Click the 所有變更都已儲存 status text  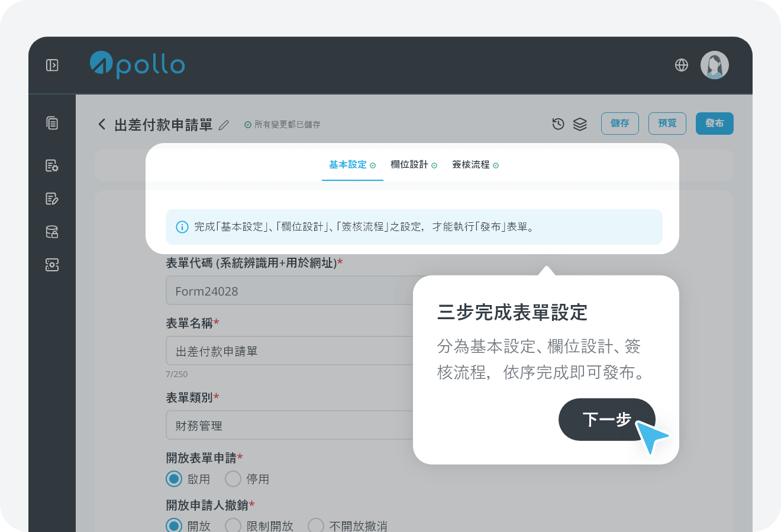(288, 125)
